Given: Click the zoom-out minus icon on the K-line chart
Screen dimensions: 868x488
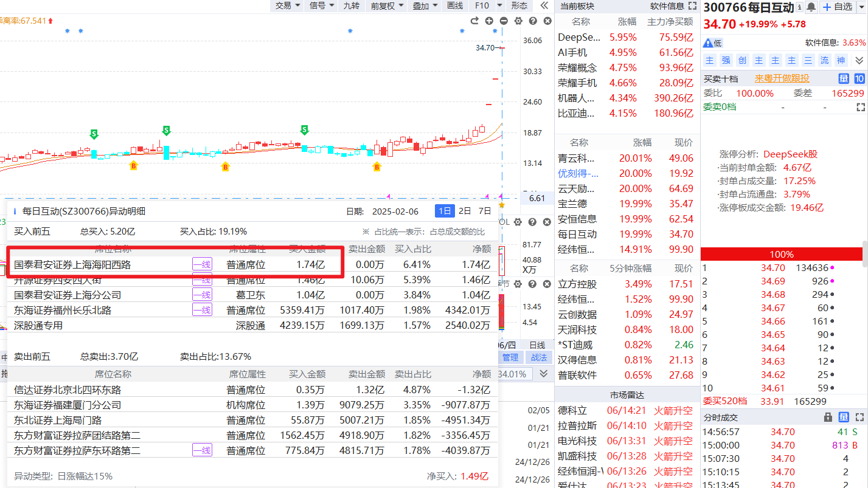Looking at the screenshot, I should pos(504,21).
